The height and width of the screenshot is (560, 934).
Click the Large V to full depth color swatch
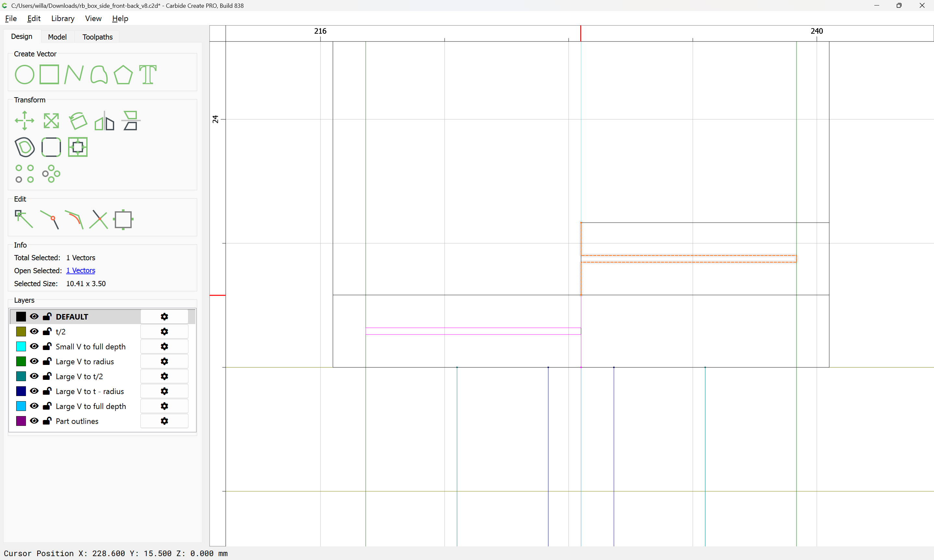click(x=21, y=406)
